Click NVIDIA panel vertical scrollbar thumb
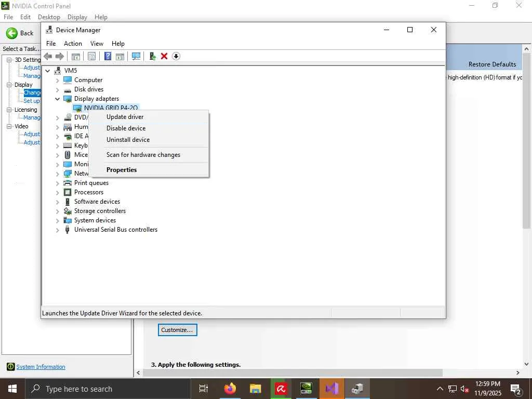532x399 pixels. (x=526, y=141)
